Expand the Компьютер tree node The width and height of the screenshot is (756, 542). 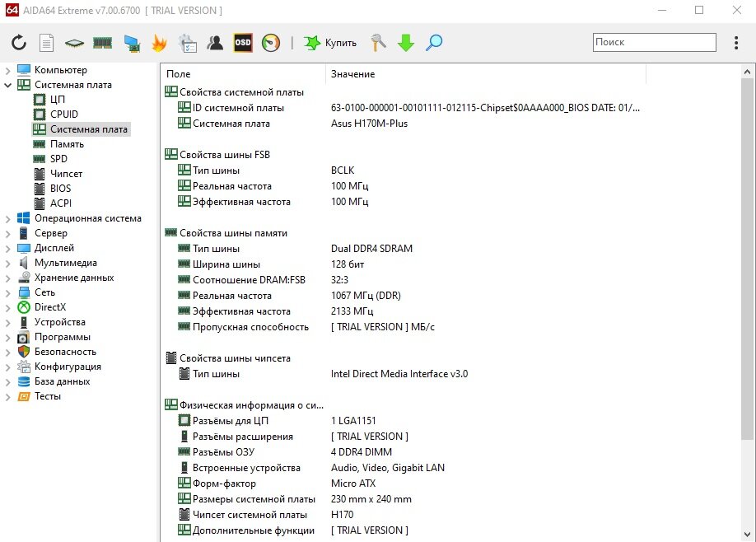pyautogui.click(x=7, y=70)
